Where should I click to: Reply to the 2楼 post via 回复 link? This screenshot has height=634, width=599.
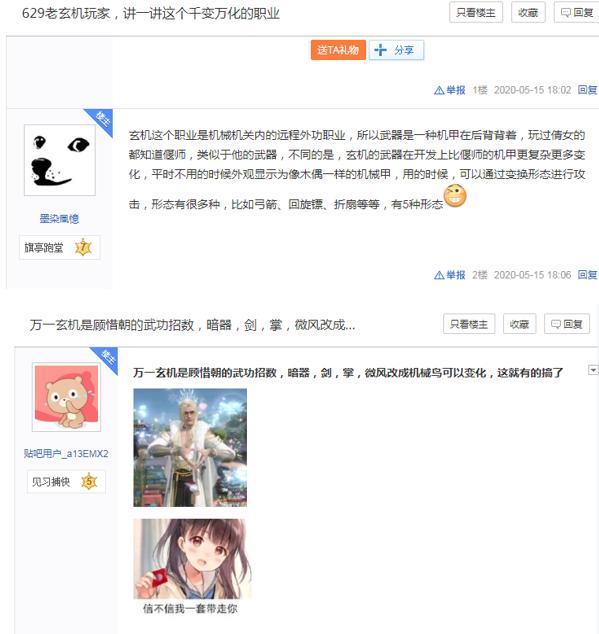click(x=587, y=275)
